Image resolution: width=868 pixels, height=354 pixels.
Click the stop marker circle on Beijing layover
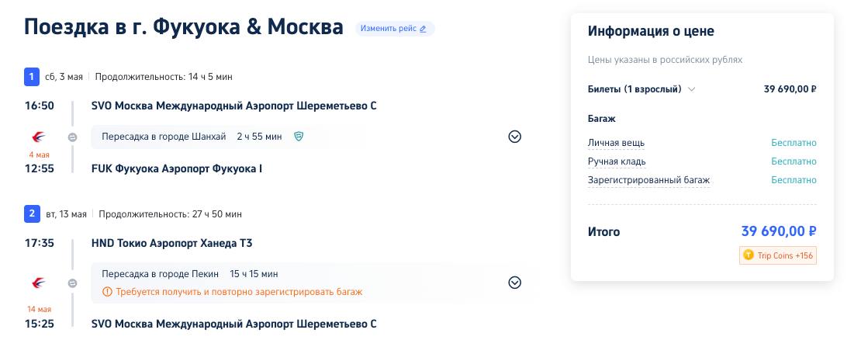(72, 283)
